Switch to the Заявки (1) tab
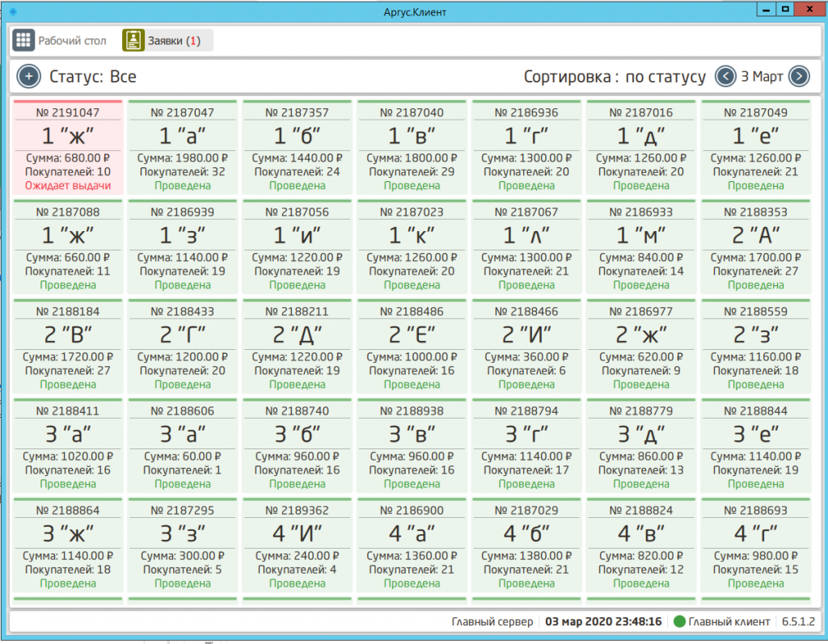The width and height of the screenshot is (828, 644). pyautogui.click(x=172, y=40)
